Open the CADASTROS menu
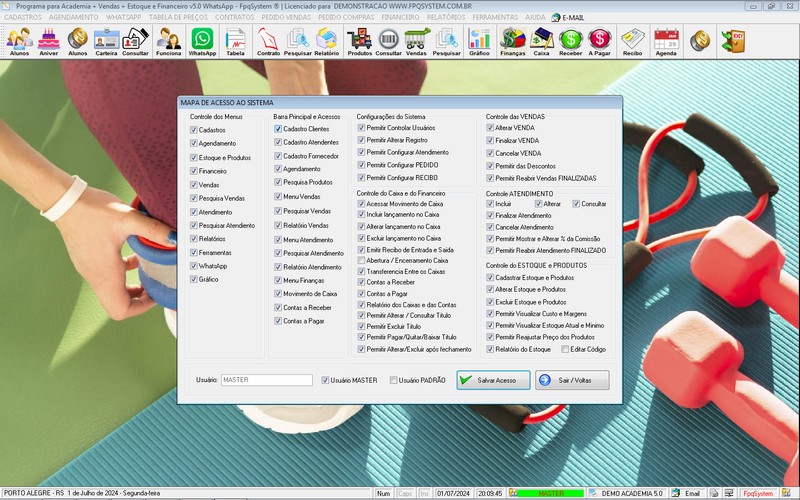 (x=22, y=17)
